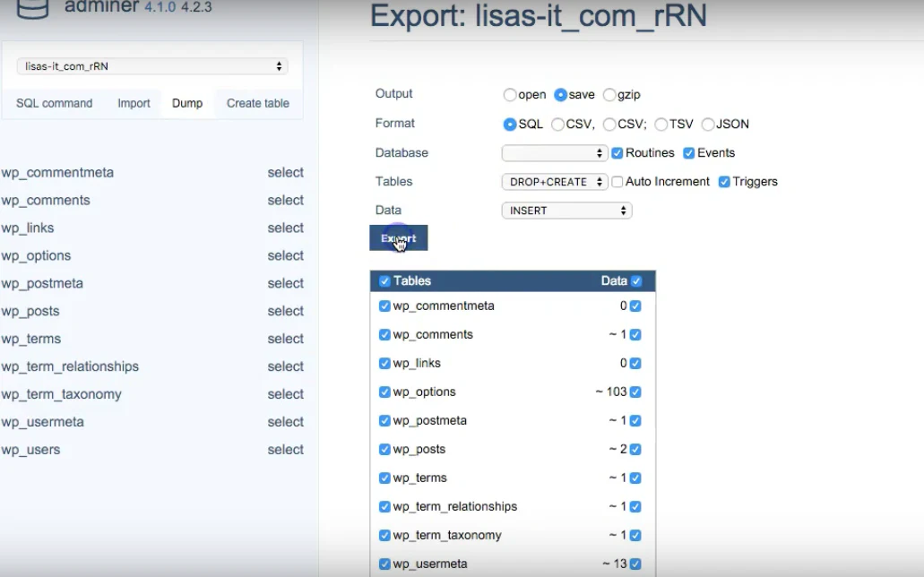Open the lisas-it_com_rRN database selector
Viewport: 924px width, 577px height.
click(x=152, y=66)
